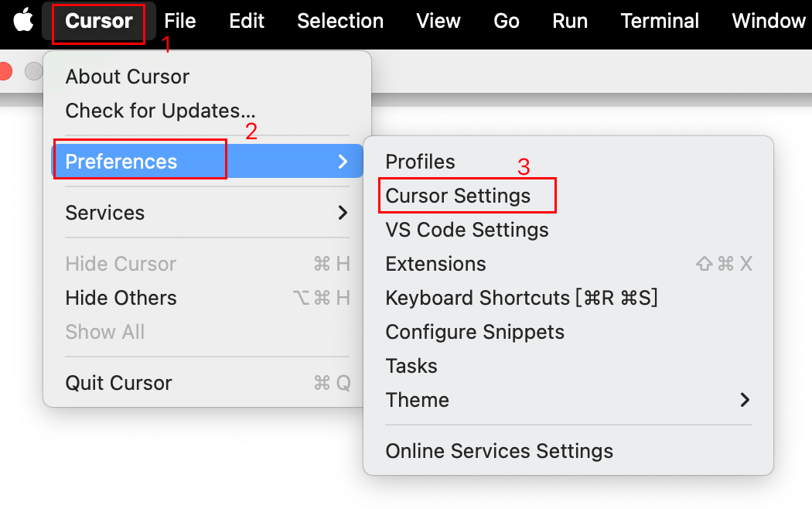Open the Edit menu
This screenshot has height=509, width=812.
click(247, 21)
